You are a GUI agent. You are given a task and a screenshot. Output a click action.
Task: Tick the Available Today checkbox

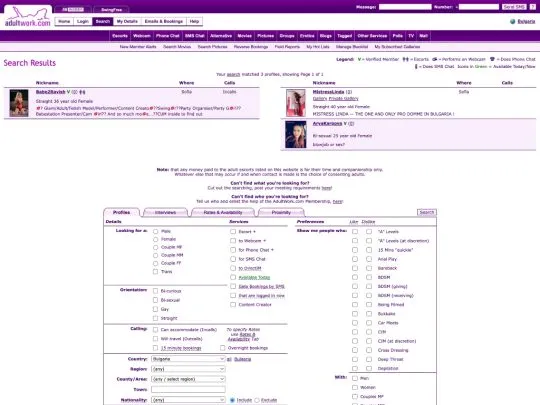tap(233, 277)
